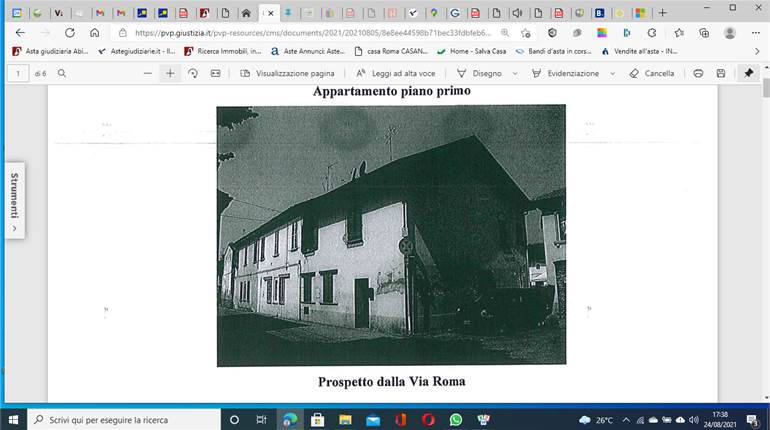Search inside the PDF document
770x430 pixels.
(62, 73)
